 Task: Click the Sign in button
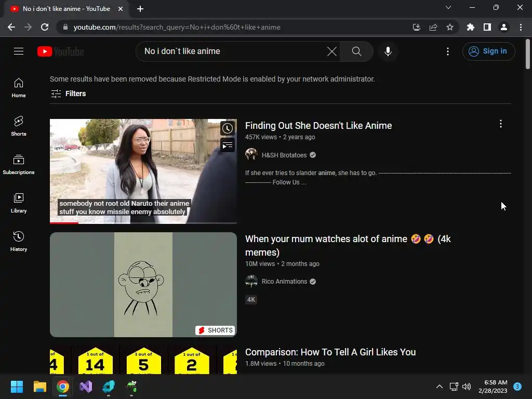(x=488, y=51)
